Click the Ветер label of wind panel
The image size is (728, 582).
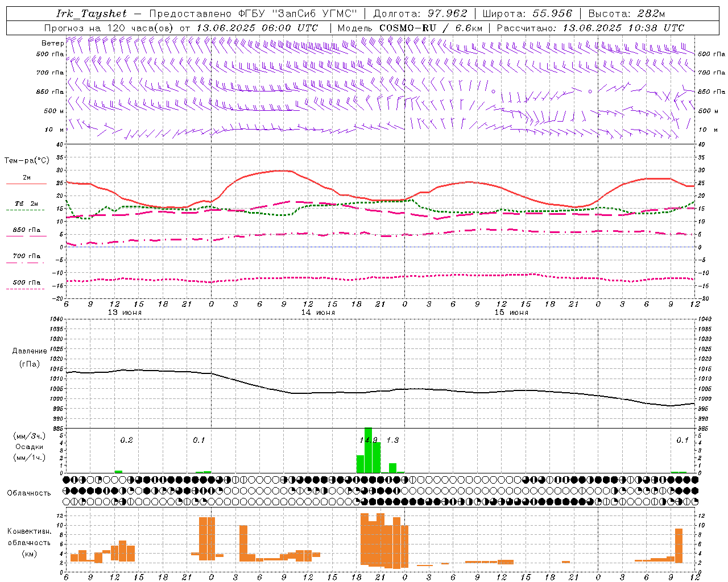(52, 43)
